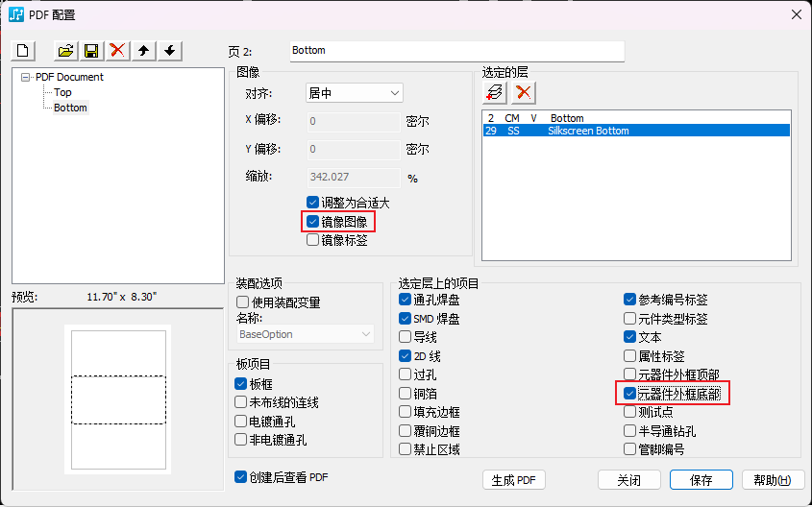Click the red X delete page icon
This screenshot has width=812, height=507.
tap(117, 51)
